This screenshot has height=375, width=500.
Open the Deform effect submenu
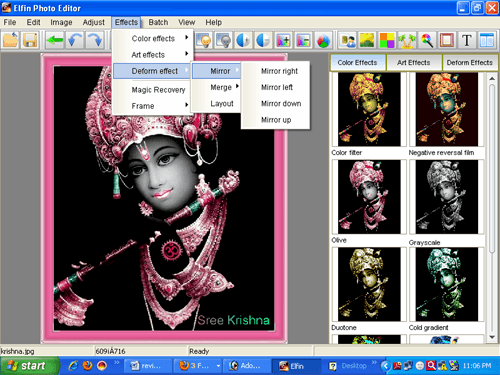pos(152,71)
